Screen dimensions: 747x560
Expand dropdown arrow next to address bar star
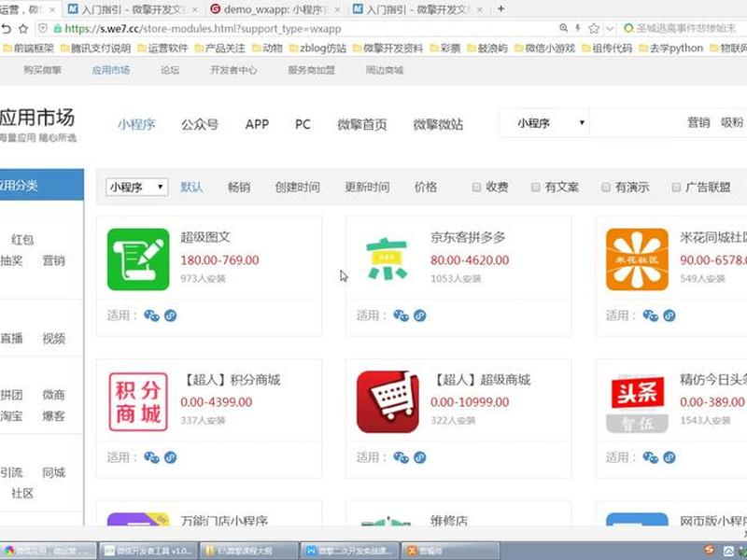tap(610, 29)
